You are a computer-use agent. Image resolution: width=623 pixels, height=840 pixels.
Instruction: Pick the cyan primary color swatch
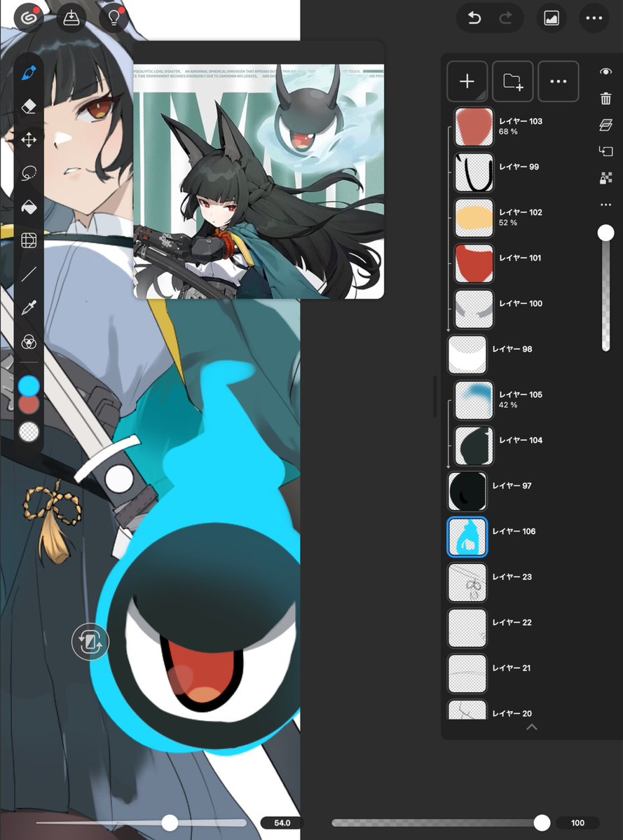29,385
